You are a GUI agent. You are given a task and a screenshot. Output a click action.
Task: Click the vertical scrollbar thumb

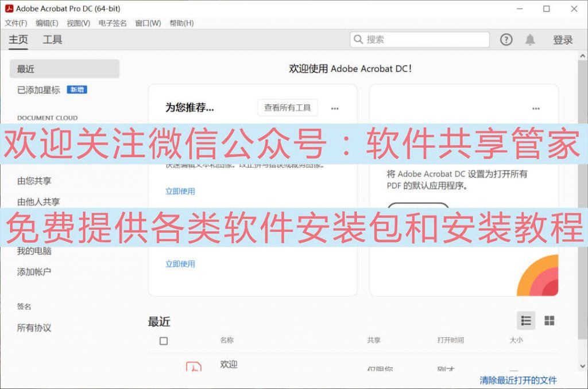tap(582, 199)
